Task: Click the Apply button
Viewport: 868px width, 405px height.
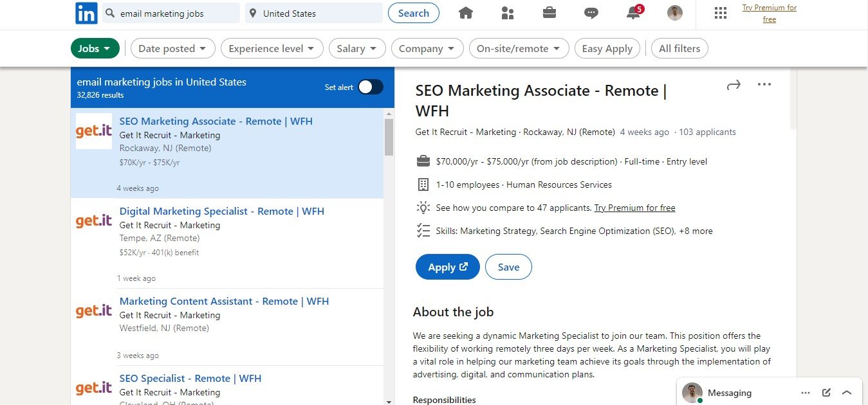Action: click(x=448, y=267)
